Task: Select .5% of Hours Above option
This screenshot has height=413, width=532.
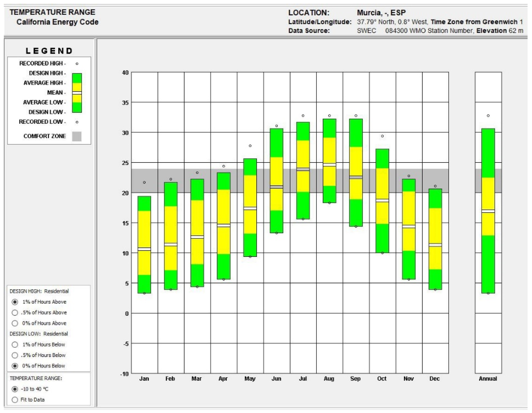Action: point(15,313)
